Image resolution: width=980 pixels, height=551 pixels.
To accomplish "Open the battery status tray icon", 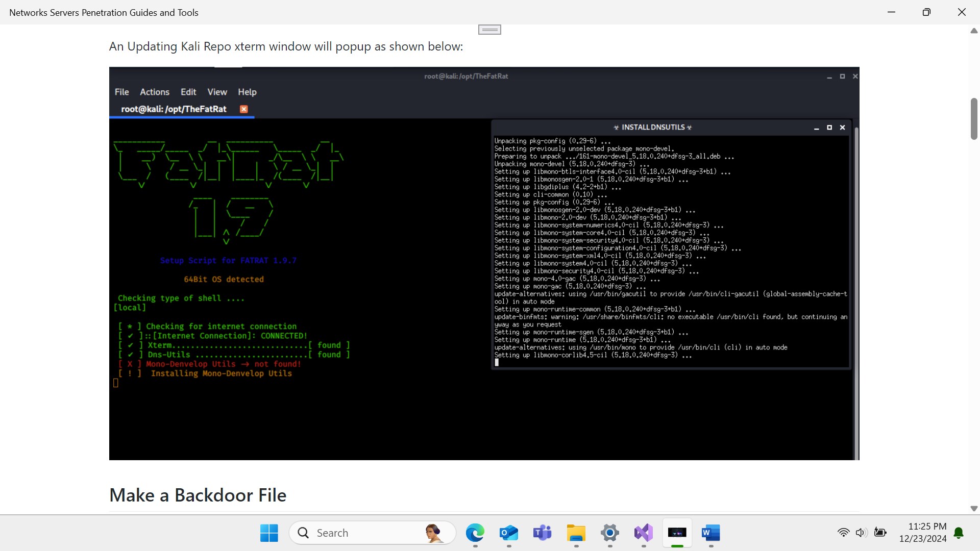I will (x=880, y=533).
